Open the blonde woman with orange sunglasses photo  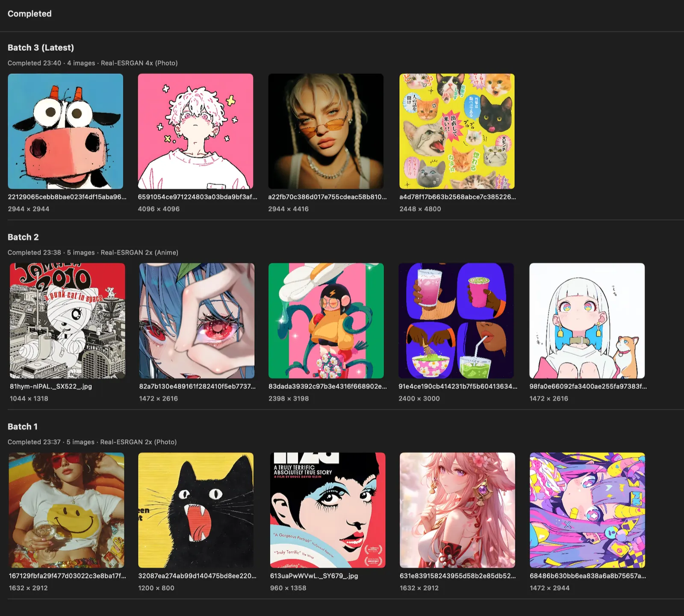(326, 131)
